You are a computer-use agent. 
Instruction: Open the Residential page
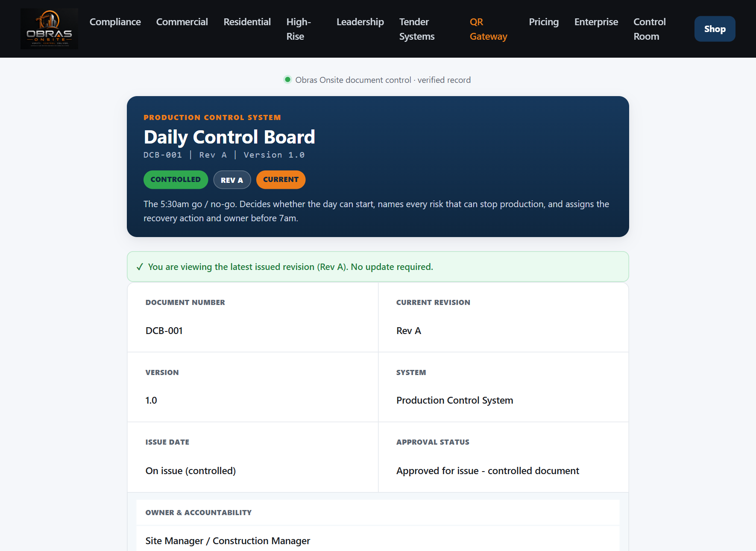[x=247, y=22]
